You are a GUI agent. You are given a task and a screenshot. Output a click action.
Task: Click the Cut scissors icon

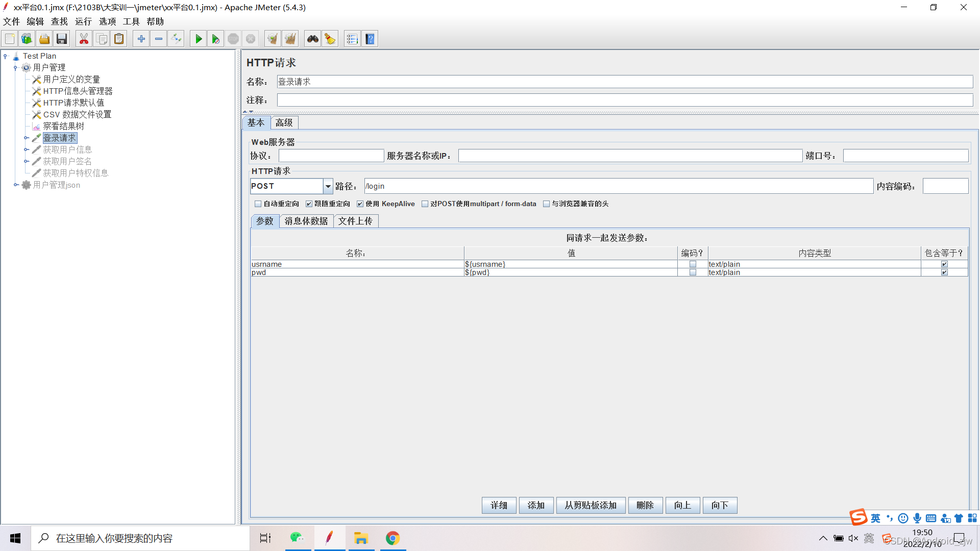(84, 39)
